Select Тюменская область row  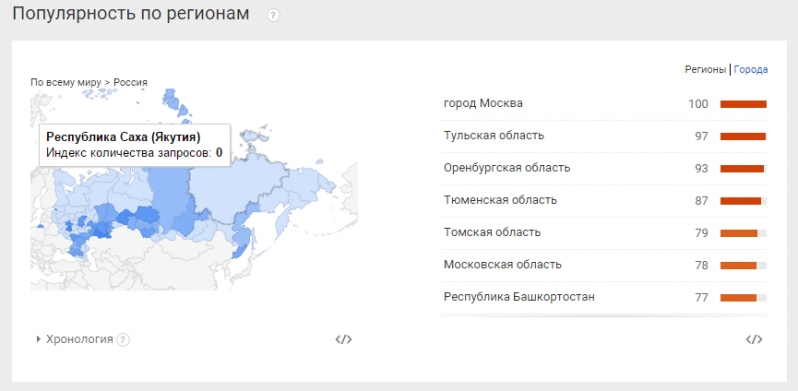[x=604, y=201]
